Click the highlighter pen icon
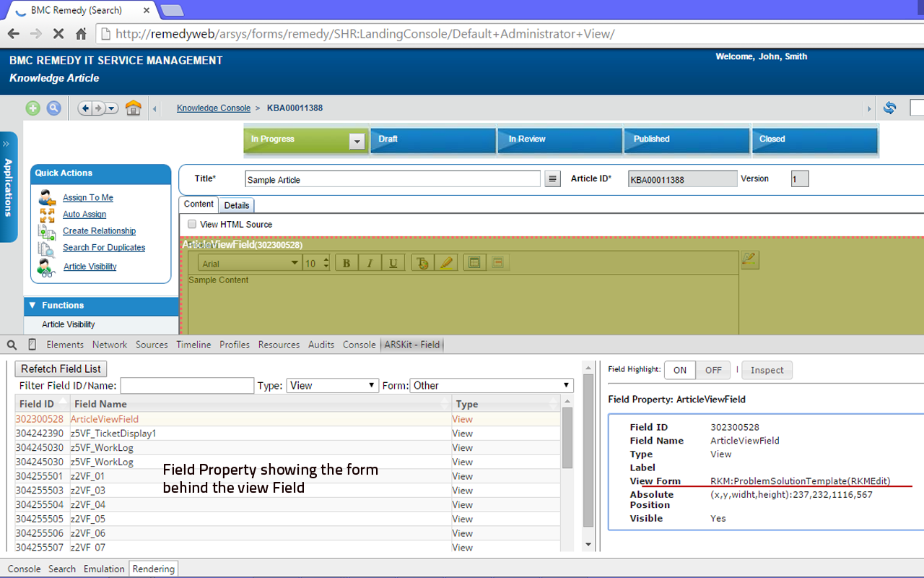The width and height of the screenshot is (924, 578). (x=446, y=262)
